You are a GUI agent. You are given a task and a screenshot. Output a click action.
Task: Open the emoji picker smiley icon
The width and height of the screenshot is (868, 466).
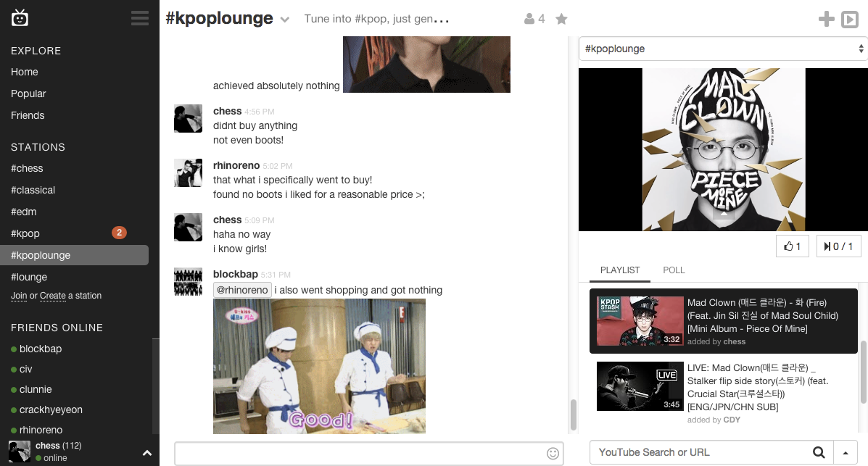pyautogui.click(x=553, y=453)
